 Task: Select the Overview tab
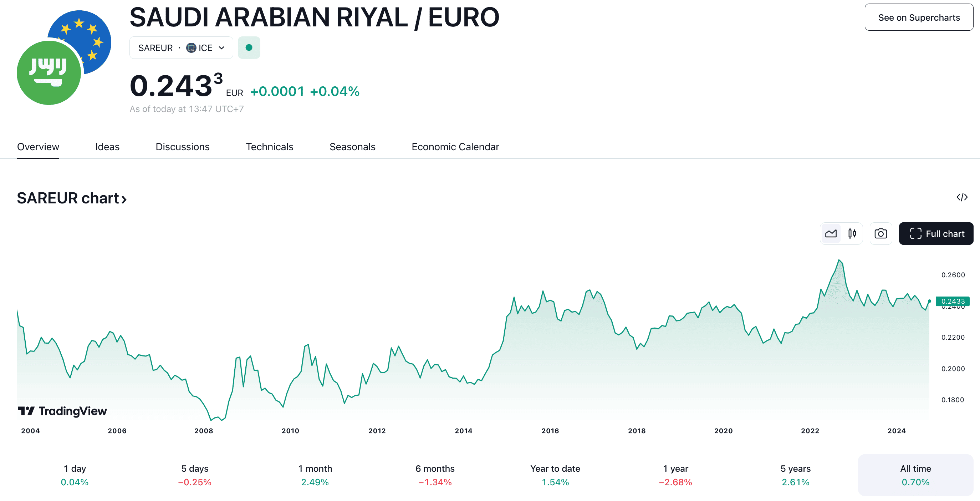38,147
